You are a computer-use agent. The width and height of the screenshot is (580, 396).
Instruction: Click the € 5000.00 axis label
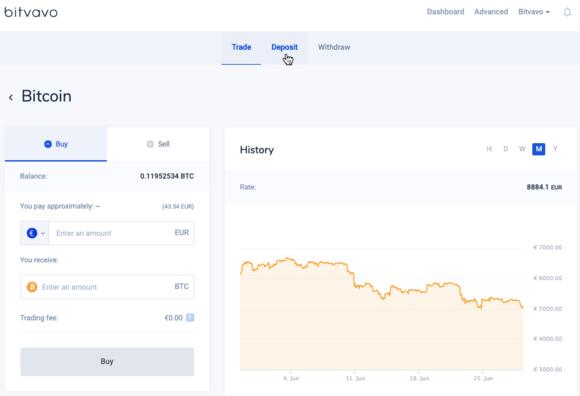547,309
